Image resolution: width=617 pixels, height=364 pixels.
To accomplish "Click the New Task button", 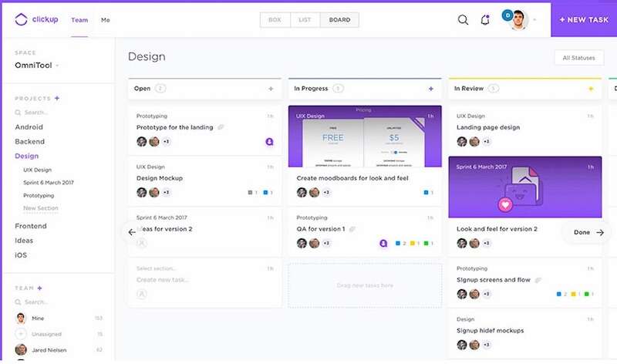I will 584,19.
